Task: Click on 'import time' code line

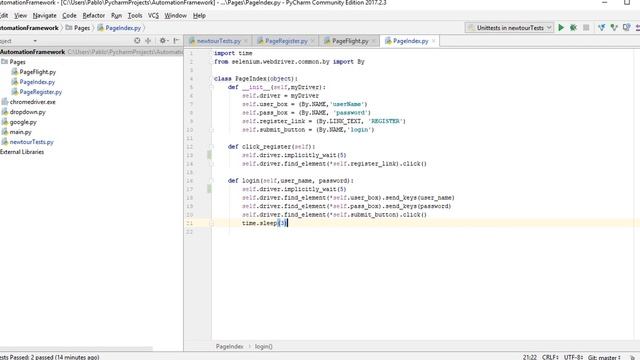Action: (233, 53)
